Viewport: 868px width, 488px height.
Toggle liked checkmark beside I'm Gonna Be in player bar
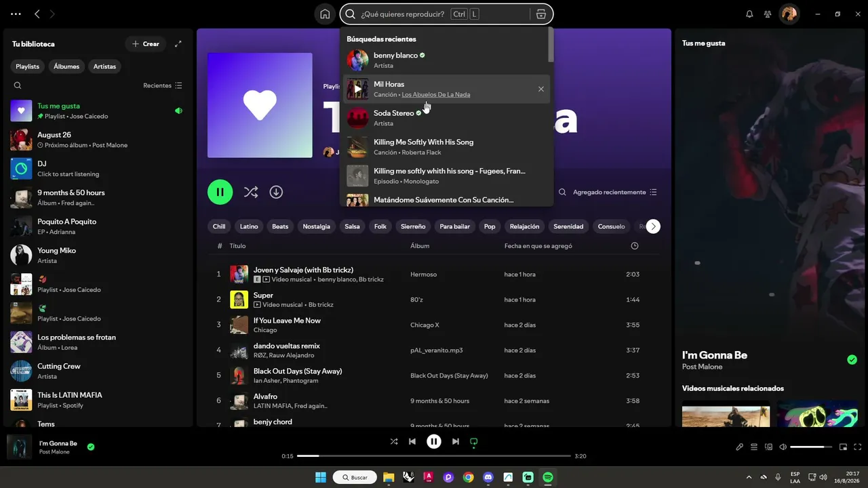pyautogui.click(x=91, y=447)
